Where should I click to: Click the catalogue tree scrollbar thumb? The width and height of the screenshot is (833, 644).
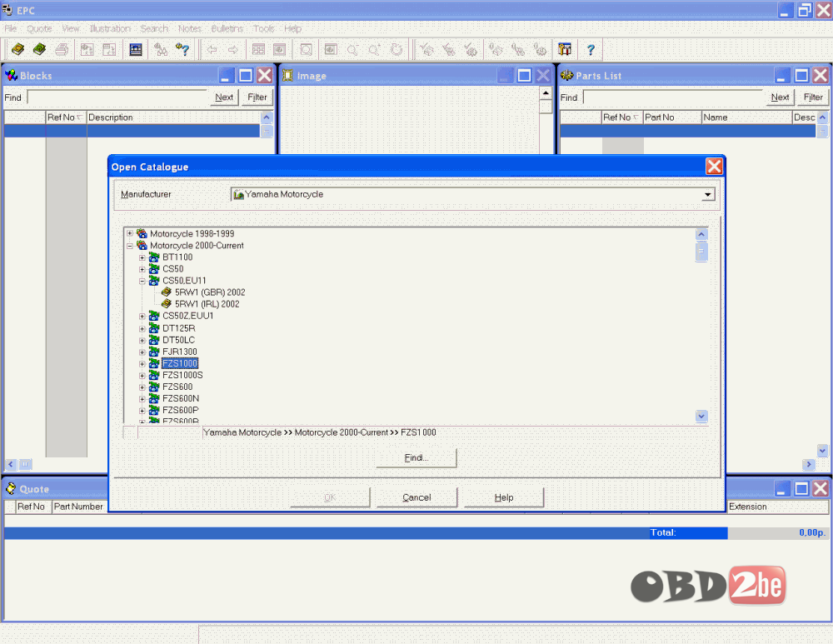click(x=701, y=252)
